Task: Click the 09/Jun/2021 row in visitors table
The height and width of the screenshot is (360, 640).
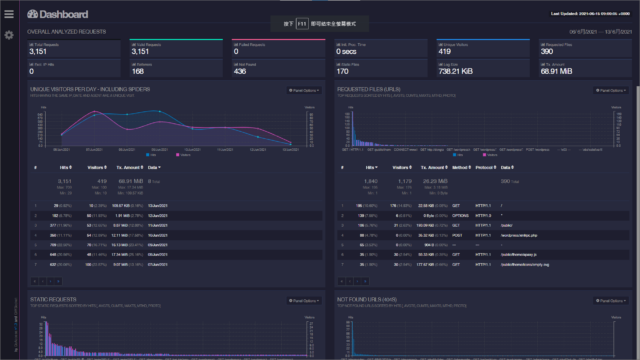Action: click(x=176, y=245)
